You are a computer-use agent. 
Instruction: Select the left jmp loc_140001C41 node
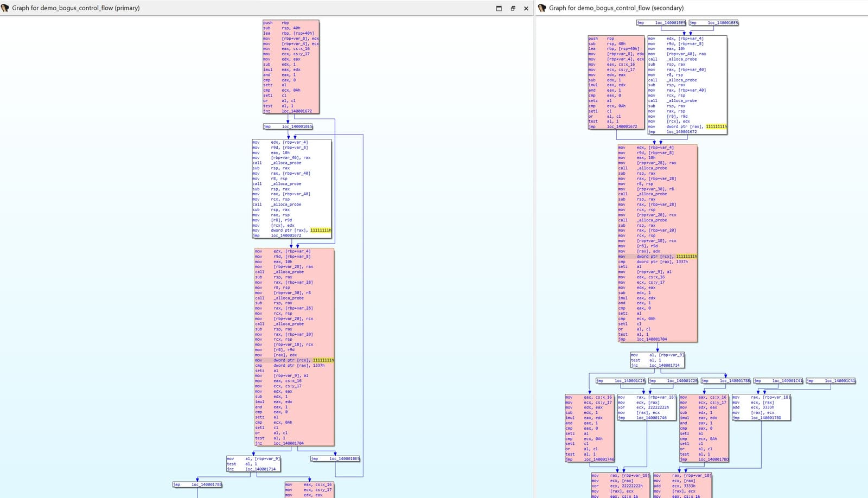point(778,381)
